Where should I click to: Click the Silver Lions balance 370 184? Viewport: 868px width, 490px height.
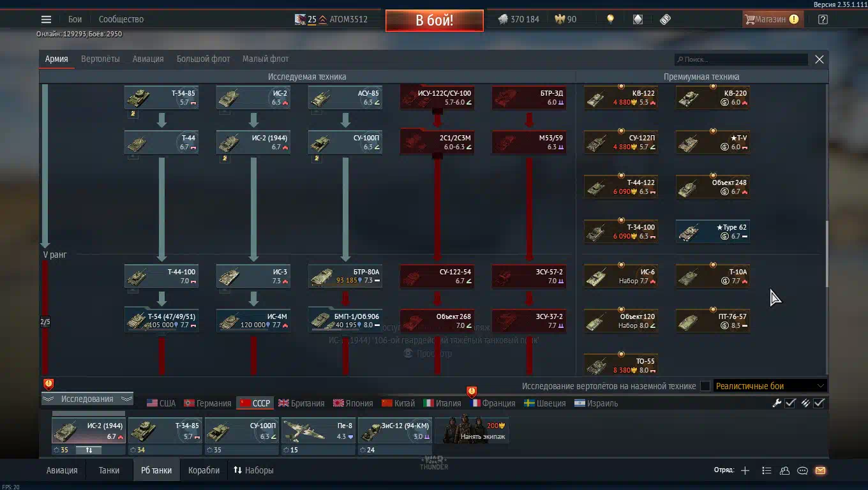(518, 19)
